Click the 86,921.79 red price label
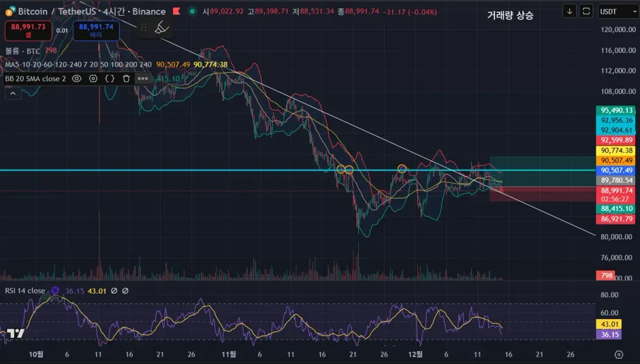 point(616,219)
